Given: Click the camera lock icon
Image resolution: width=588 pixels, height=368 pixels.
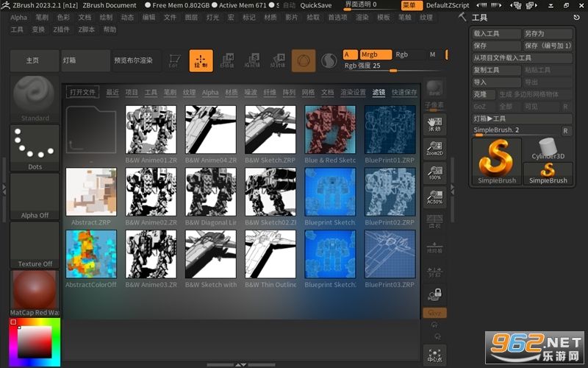Looking at the screenshot, I should (x=434, y=294).
